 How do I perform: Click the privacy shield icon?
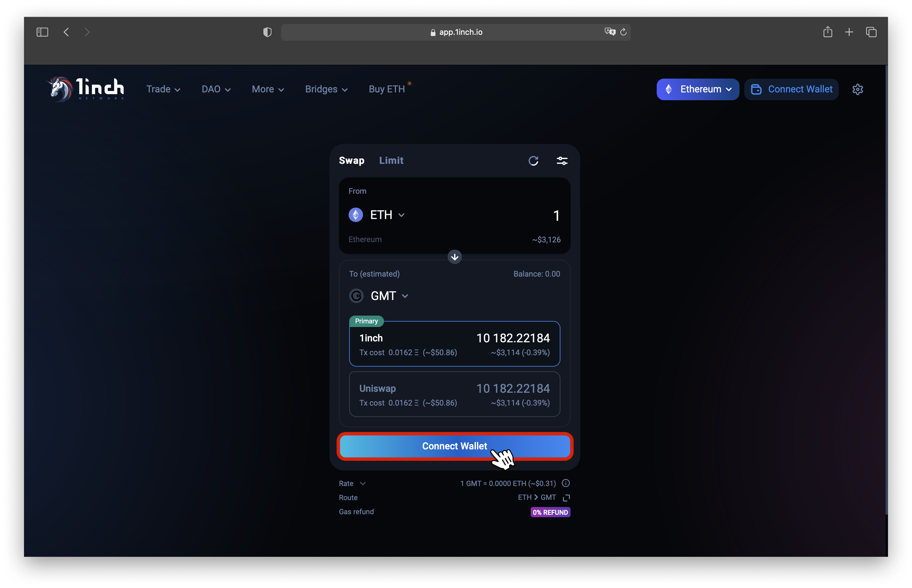click(x=267, y=32)
